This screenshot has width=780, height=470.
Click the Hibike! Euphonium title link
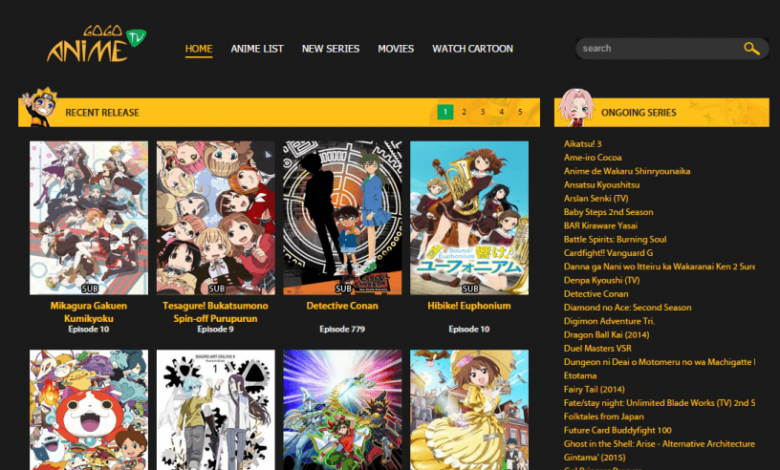click(469, 306)
